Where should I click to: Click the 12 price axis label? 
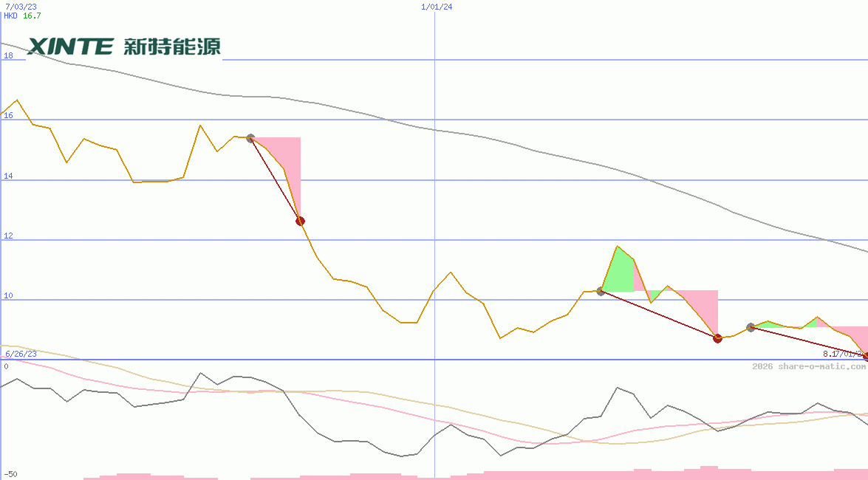tap(8, 236)
